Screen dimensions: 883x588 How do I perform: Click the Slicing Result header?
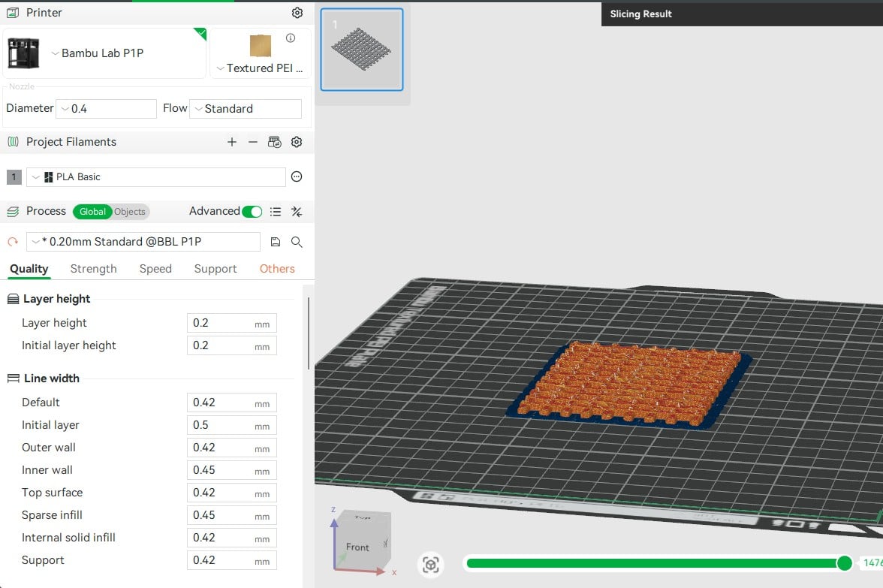click(x=641, y=14)
